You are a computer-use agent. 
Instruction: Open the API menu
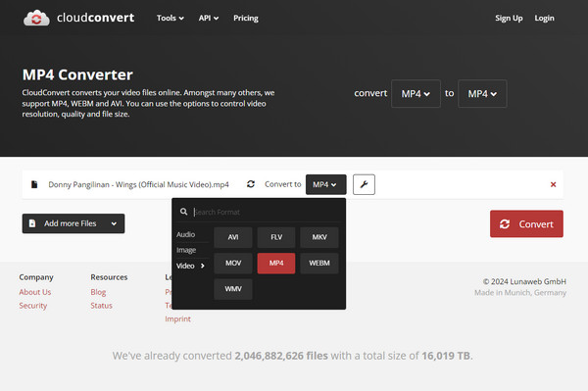[209, 18]
